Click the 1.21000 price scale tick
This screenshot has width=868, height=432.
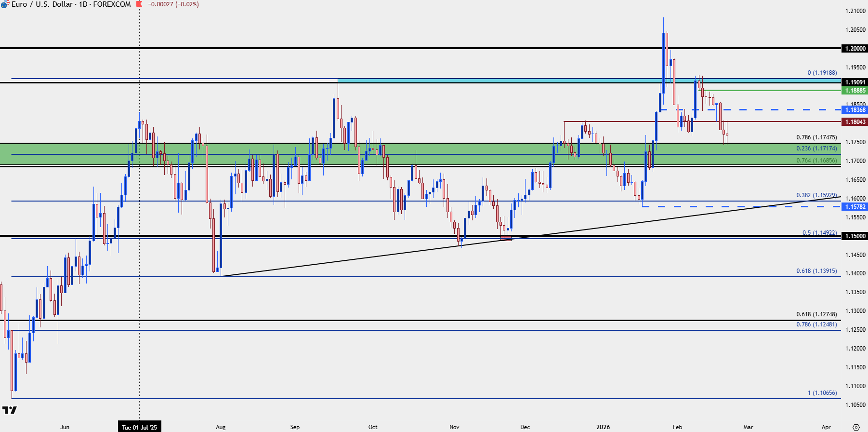[855, 11]
